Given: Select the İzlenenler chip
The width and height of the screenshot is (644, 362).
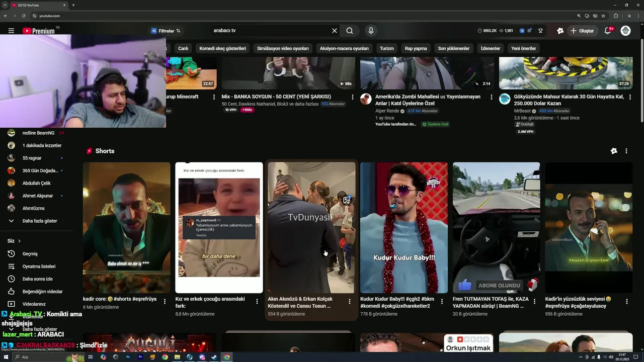Looking at the screenshot, I should click(x=491, y=48).
